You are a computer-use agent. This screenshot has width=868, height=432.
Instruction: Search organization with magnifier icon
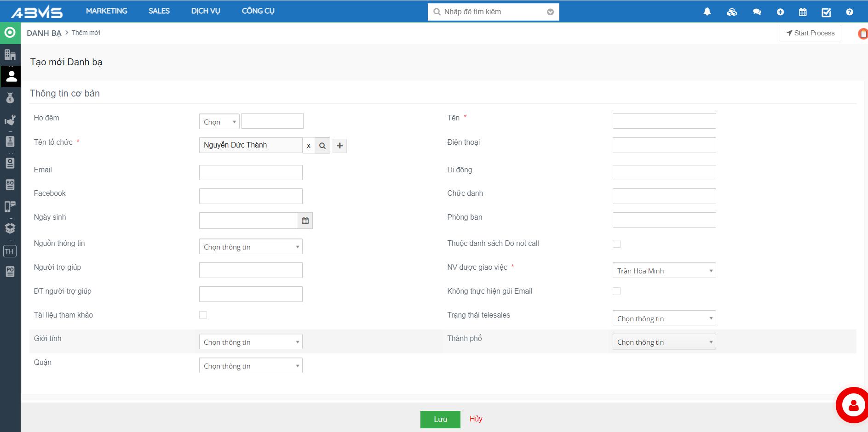click(322, 146)
